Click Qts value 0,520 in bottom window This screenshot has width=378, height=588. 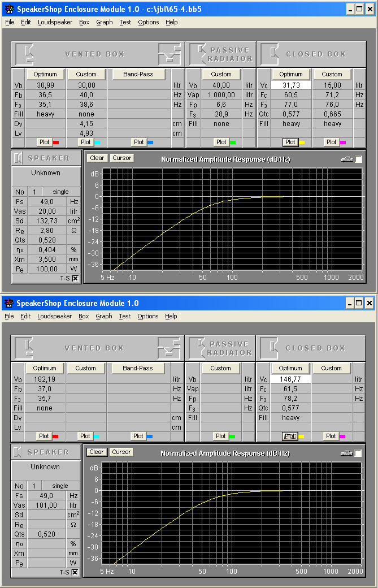click(x=46, y=534)
